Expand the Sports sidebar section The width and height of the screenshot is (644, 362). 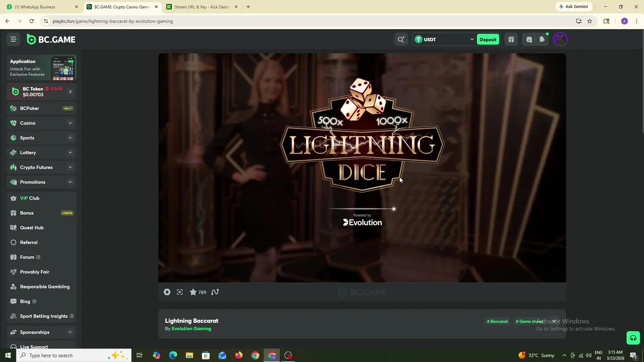click(70, 138)
